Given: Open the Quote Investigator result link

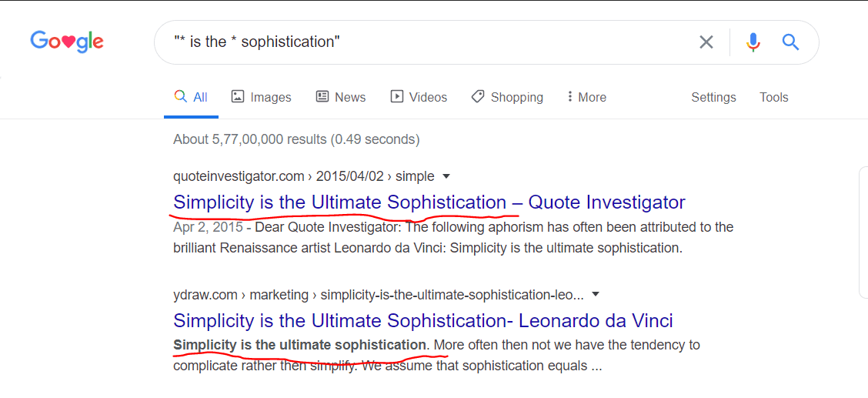Looking at the screenshot, I should pyautogui.click(x=429, y=202).
